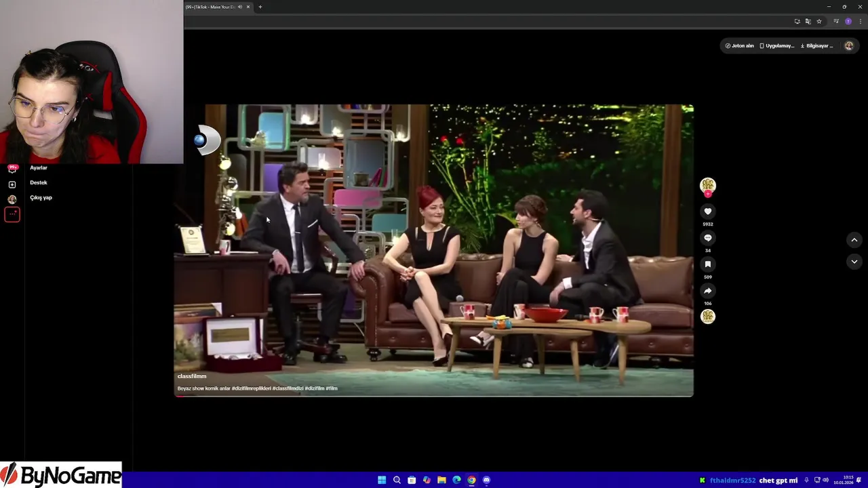Viewport: 868px width, 488px height.
Task: Open Discord in the taskbar
Action: pos(486,480)
